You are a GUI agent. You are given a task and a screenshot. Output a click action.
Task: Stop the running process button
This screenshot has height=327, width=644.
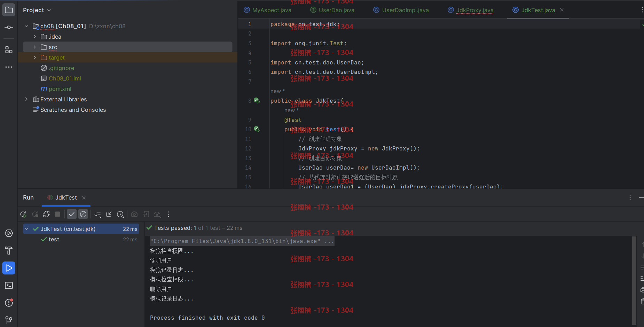(57, 214)
